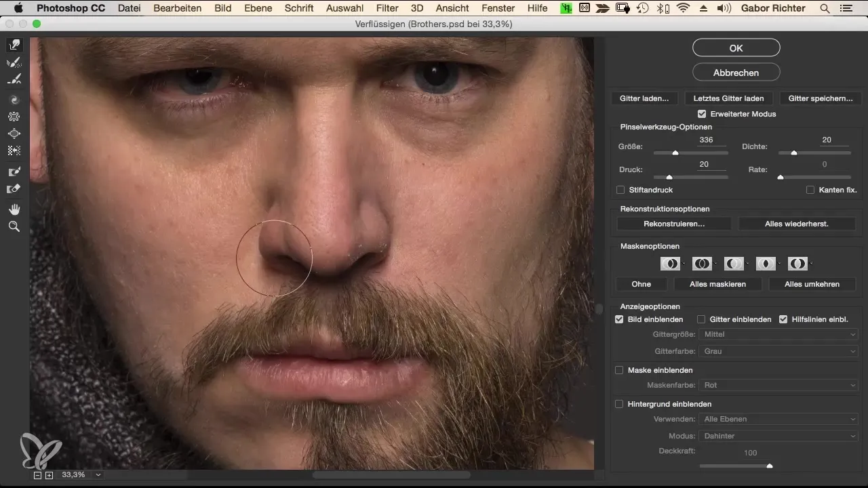Open Spotlight search in the menu bar
Image resolution: width=868 pixels, height=488 pixels.
point(825,8)
